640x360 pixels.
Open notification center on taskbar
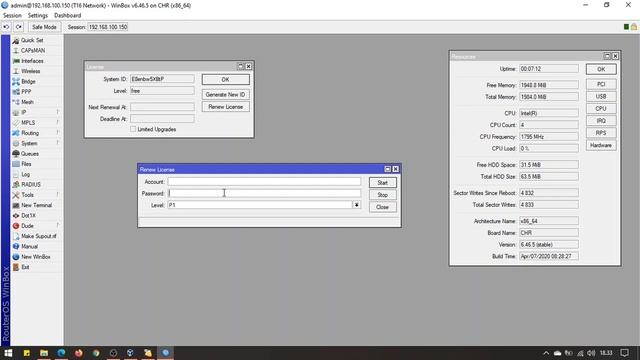pyautogui.click(x=624, y=353)
